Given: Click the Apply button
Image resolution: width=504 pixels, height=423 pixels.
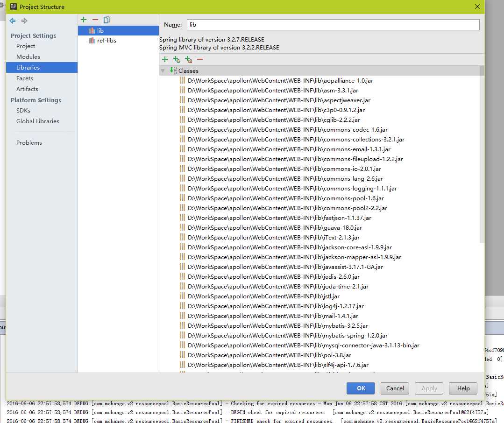Looking at the screenshot, I should [429, 388].
